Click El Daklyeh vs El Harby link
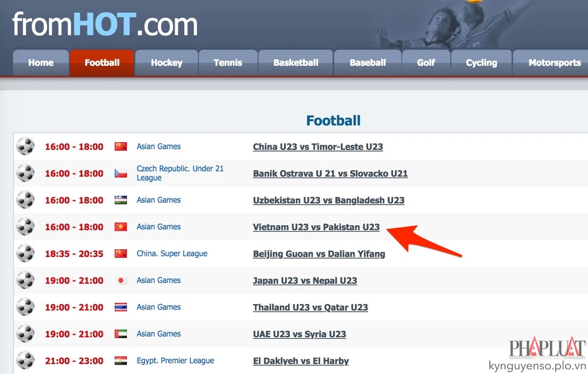Screen dimensions: 588x374 tap(300, 361)
